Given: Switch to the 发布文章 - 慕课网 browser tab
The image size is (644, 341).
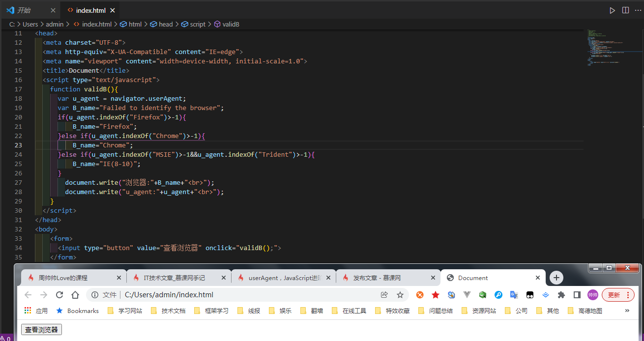Looking at the screenshot, I should pos(388,278).
